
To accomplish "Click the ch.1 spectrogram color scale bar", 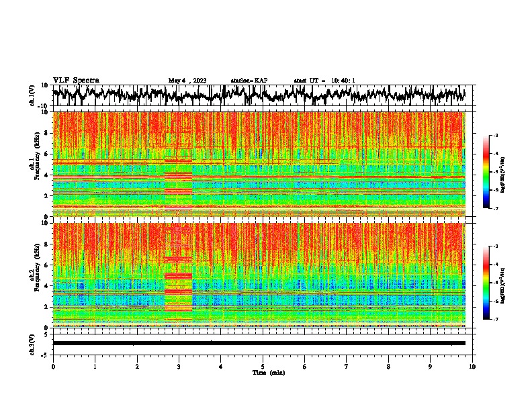I will 486,172.
